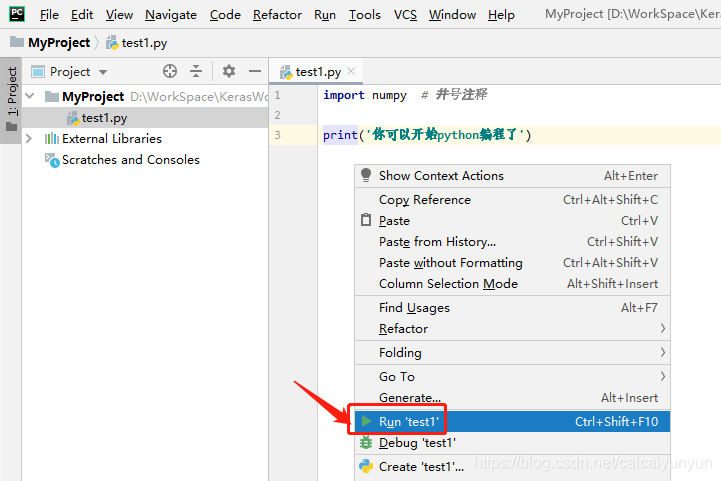Click the clipboard Paste icon in context menu
The image size is (721, 481).
366,220
